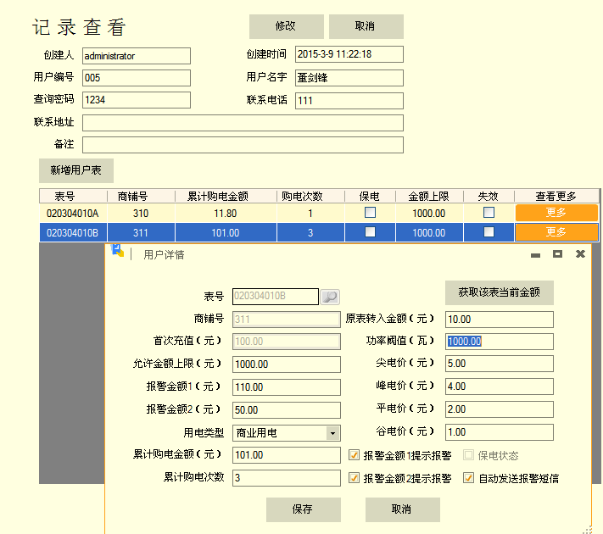Tick 失效 checkbox in row 020304010A
Screen dimensions: 603x534
pyautogui.click(x=488, y=213)
